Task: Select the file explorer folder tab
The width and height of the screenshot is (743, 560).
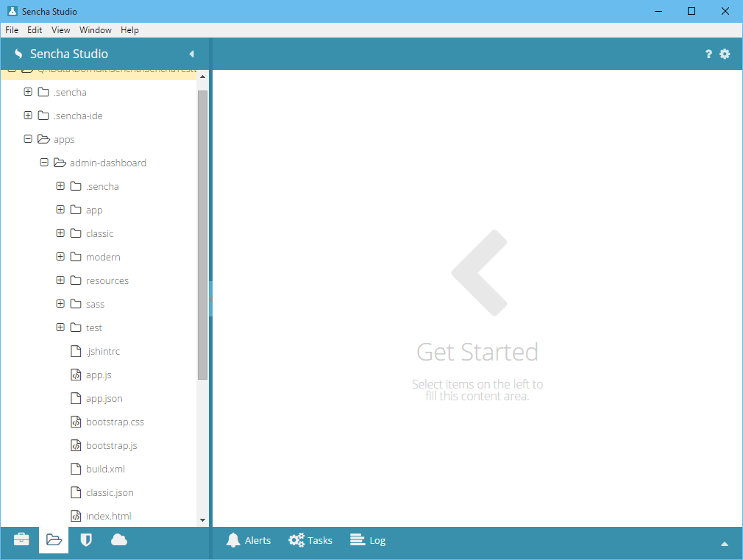Action: point(54,539)
